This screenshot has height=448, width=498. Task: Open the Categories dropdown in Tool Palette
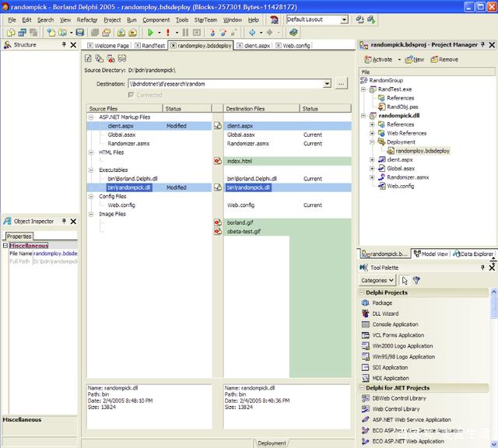[x=377, y=280]
